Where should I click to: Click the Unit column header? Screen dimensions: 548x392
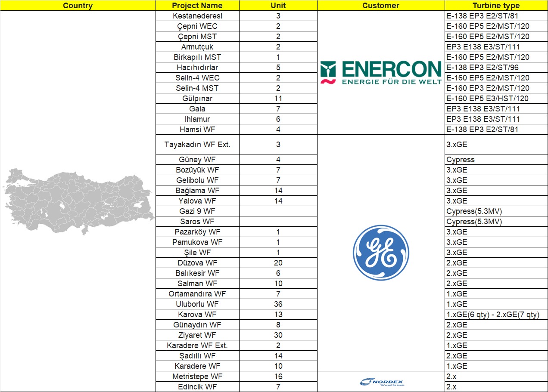coord(278,6)
